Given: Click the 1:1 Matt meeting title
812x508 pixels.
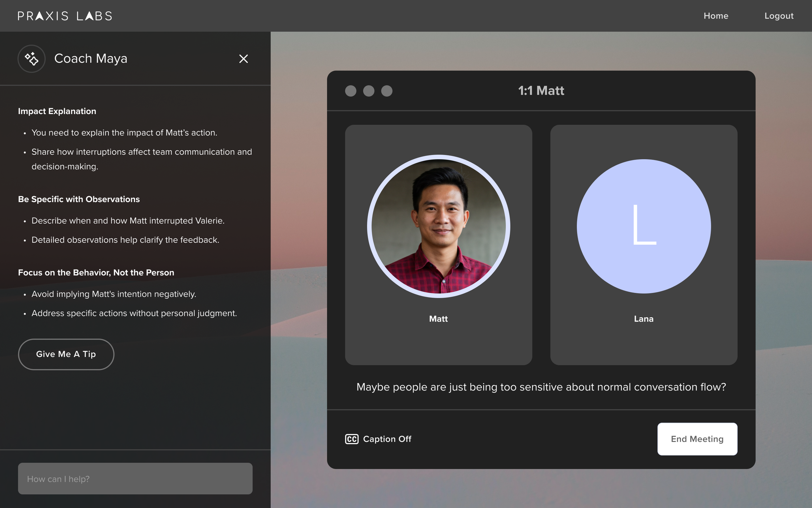Looking at the screenshot, I should coord(541,91).
